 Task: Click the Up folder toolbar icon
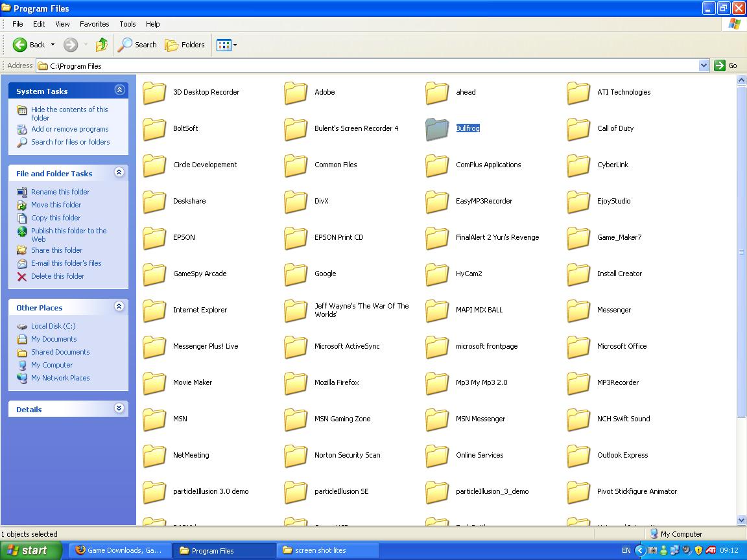101,45
